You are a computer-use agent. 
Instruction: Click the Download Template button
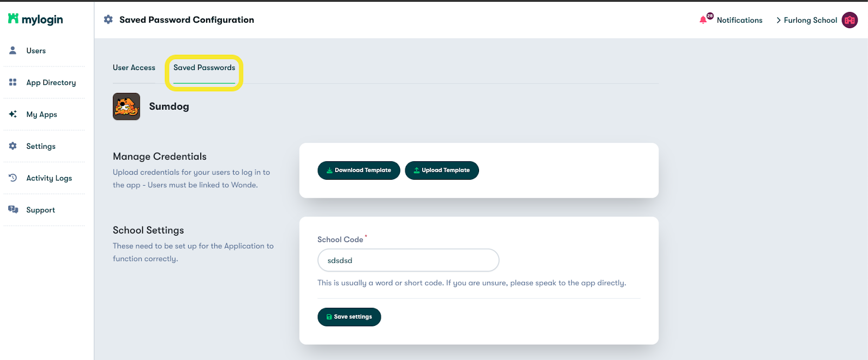coord(359,170)
